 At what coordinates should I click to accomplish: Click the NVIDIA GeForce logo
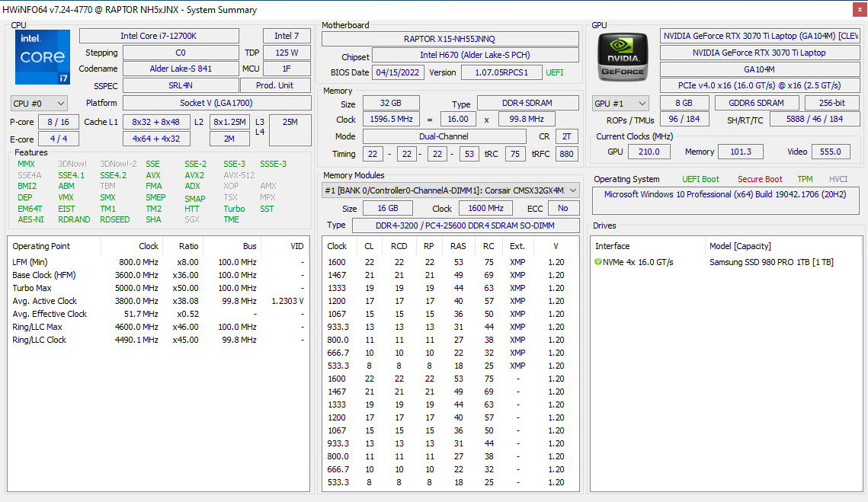[623, 57]
